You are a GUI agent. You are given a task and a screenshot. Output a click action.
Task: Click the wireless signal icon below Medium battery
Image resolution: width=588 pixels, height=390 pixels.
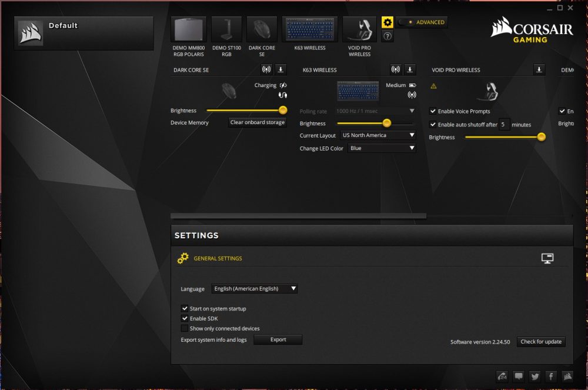[412, 95]
